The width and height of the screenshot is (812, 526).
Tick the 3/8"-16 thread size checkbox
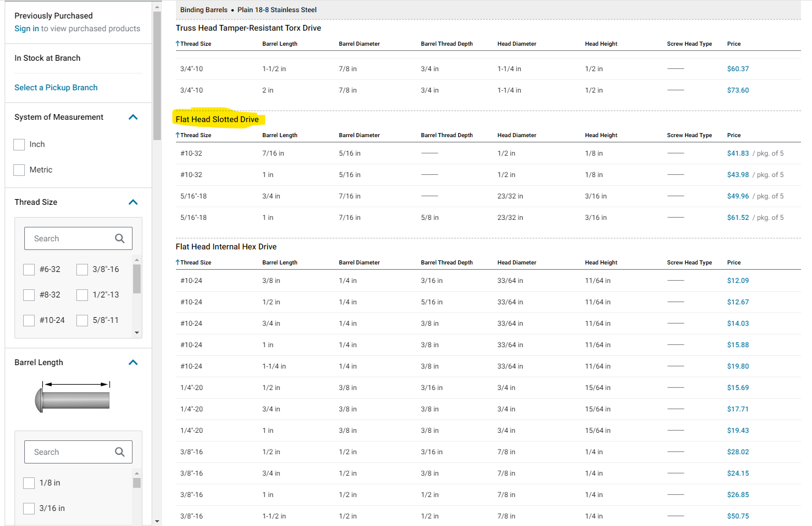click(82, 270)
